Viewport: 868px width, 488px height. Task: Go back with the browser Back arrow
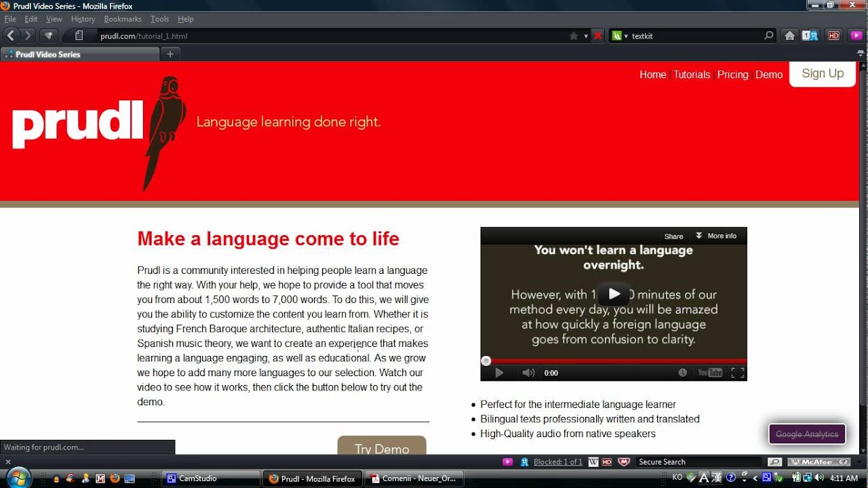coord(11,36)
